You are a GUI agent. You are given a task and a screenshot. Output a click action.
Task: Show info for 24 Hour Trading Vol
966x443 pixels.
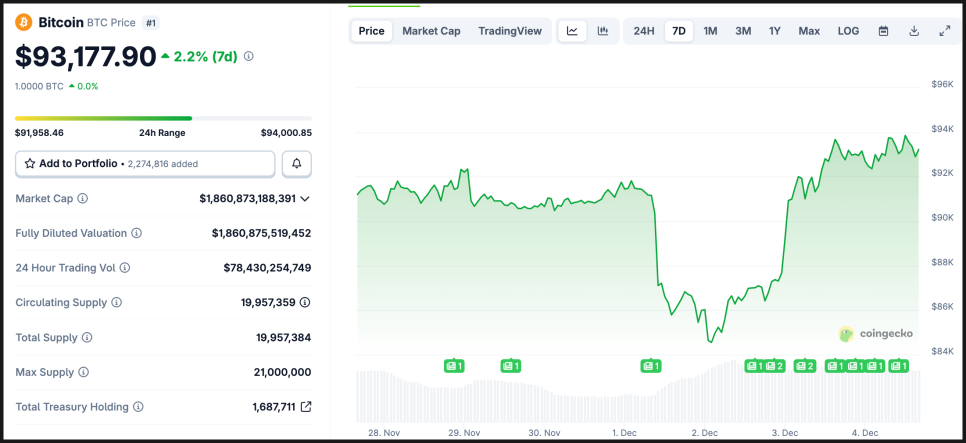pyautogui.click(x=125, y=268)
